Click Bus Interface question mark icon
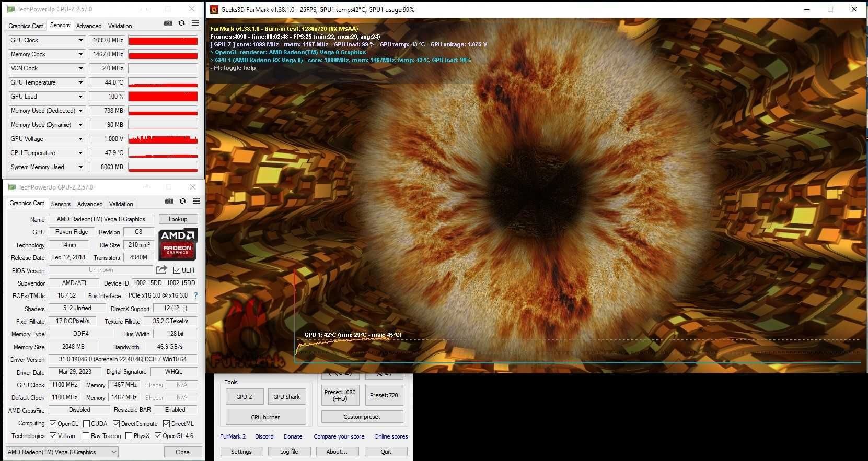The width and height of the screenshot is (868, 461). click(x=196, y=295)
